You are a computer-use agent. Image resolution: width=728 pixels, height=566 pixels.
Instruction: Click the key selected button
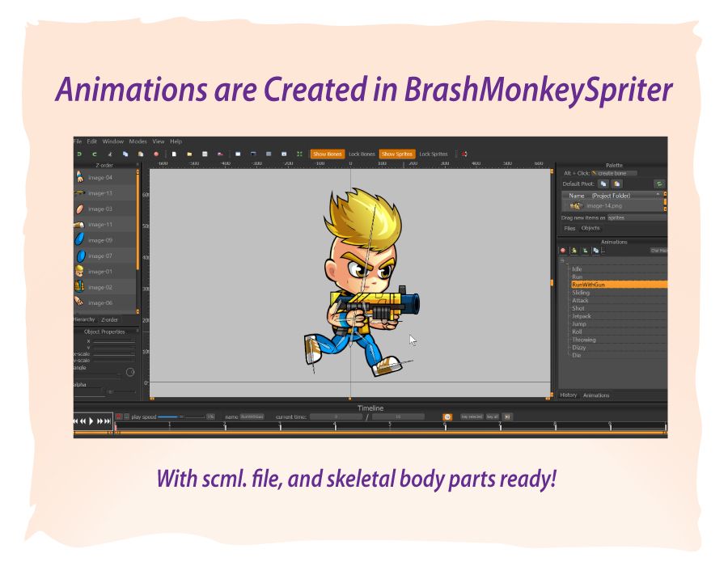(x=472, y=416)
